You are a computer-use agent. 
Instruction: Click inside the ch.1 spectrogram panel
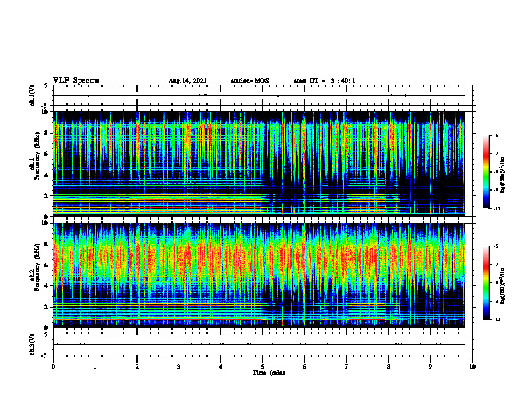(x=259, y=164)
